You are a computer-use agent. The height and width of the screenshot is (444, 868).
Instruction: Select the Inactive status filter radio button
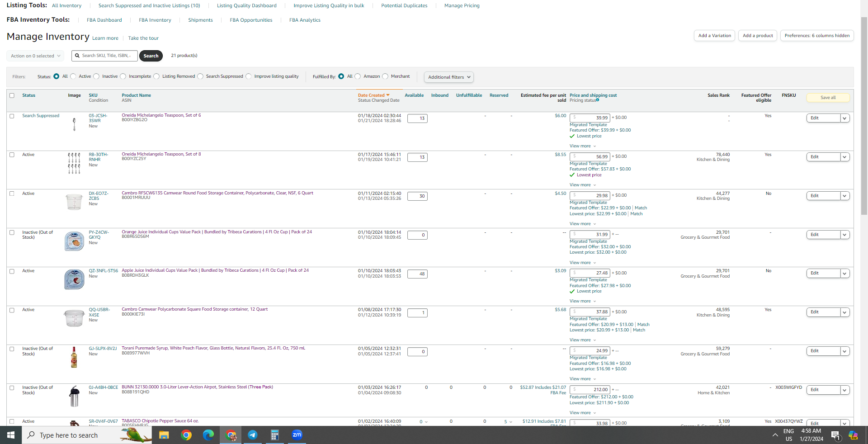pyautogui.click(x=96, y=76)
